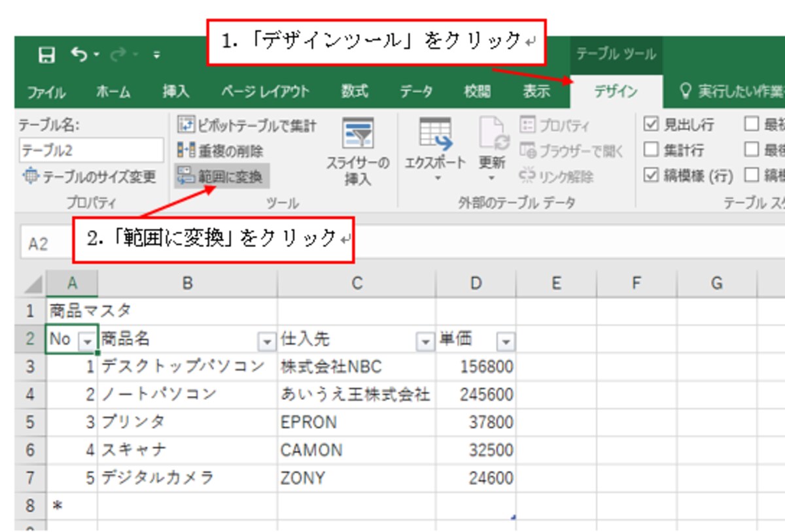
Task: Click ピボットテーブルで集計 button
Action: 247,126
